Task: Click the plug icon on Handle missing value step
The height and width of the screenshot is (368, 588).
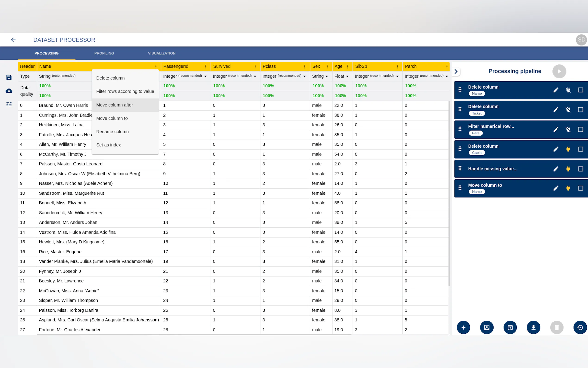Action: tap(568, 169)
